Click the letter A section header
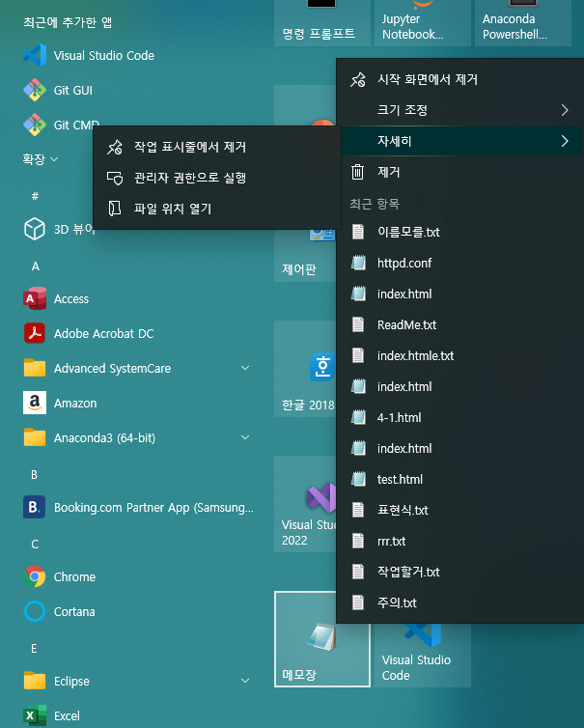This screenshot has width=584, height=728. 36,266
